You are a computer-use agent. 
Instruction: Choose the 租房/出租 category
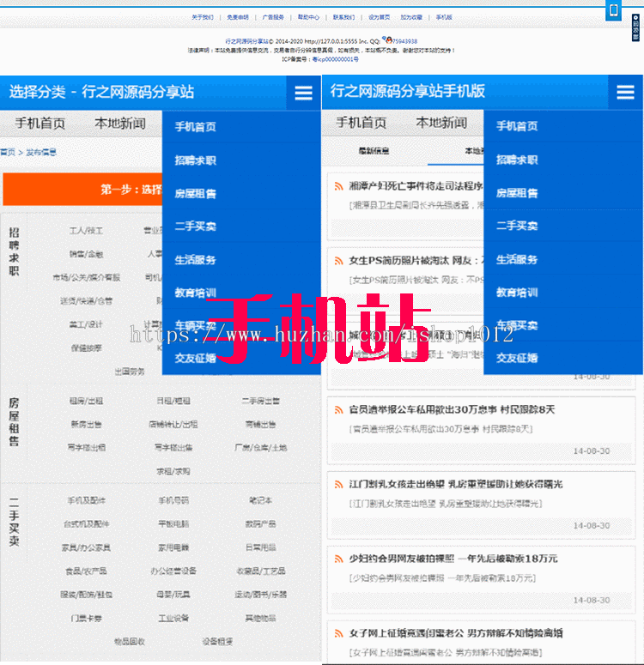click(86, 401)
